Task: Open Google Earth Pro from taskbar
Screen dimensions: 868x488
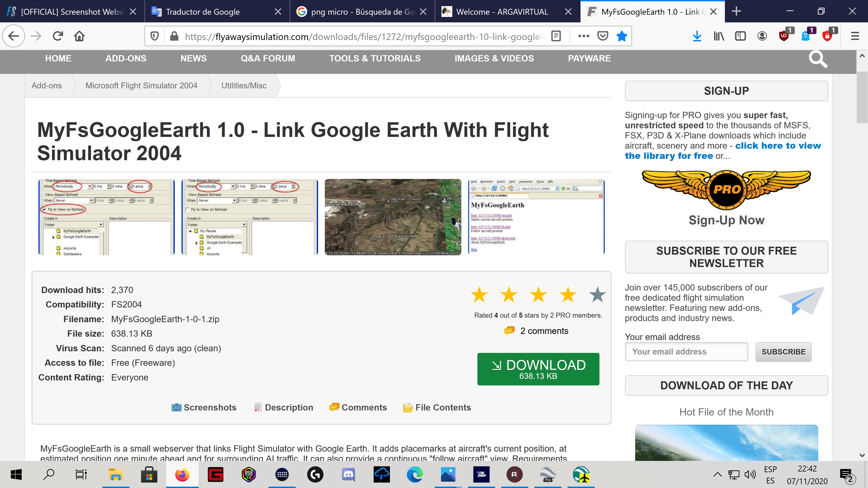Action: 548,474
